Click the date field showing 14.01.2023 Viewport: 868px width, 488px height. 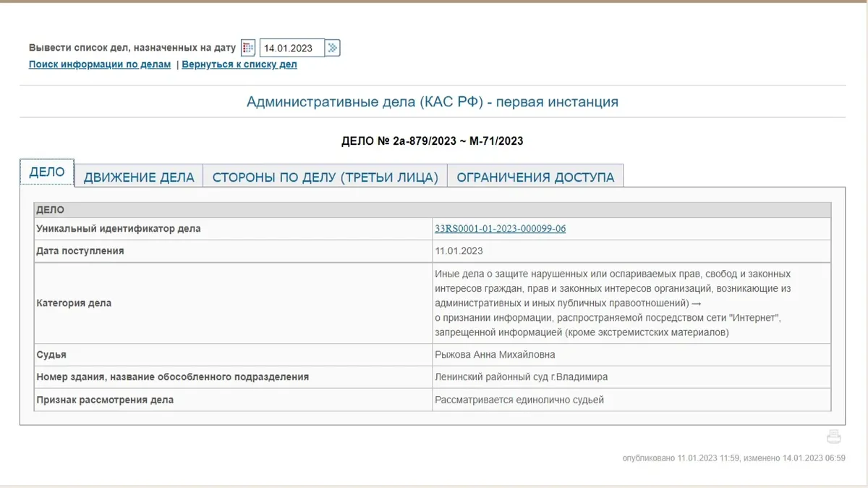(292, 49)
